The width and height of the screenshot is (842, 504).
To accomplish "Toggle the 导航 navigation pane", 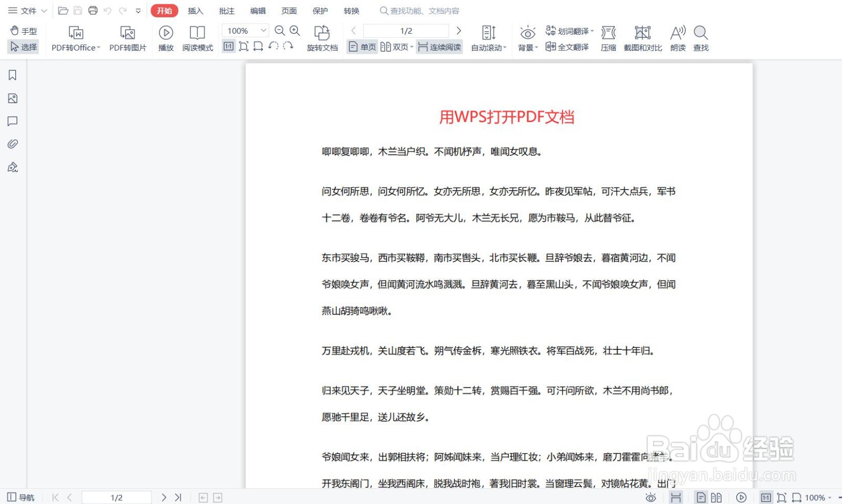I will click(21, 497).
